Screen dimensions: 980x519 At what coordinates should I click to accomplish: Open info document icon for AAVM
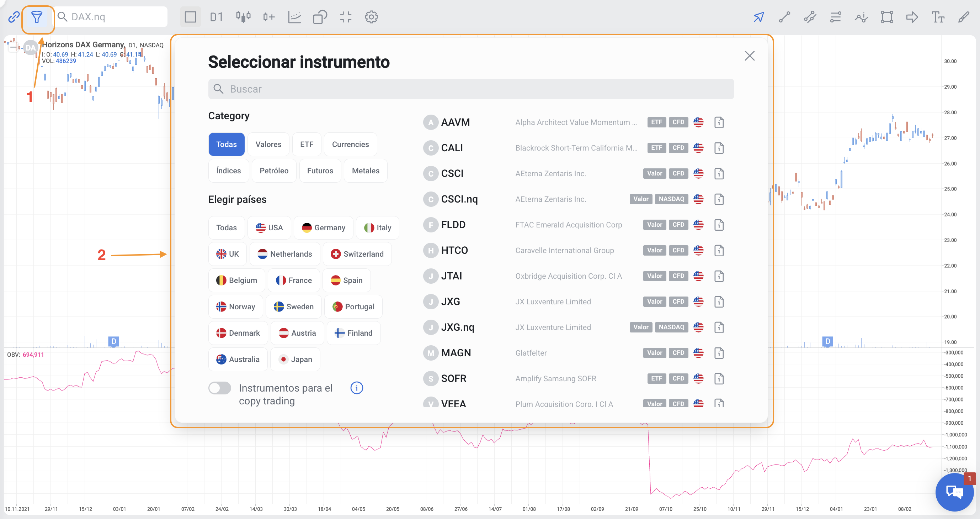point(719,122)
